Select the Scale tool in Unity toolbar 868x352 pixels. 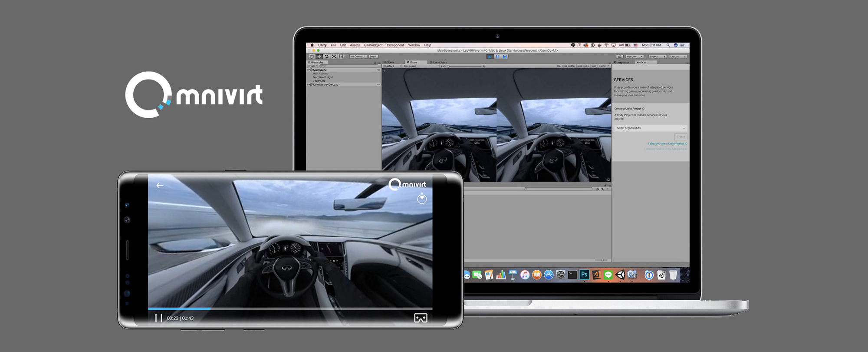point(334,56)
